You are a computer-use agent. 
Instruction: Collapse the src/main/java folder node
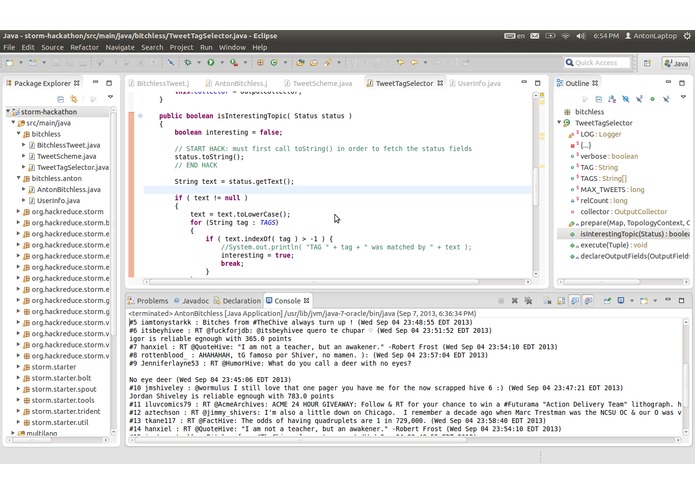pyautogui.click(x=13, y=123)
